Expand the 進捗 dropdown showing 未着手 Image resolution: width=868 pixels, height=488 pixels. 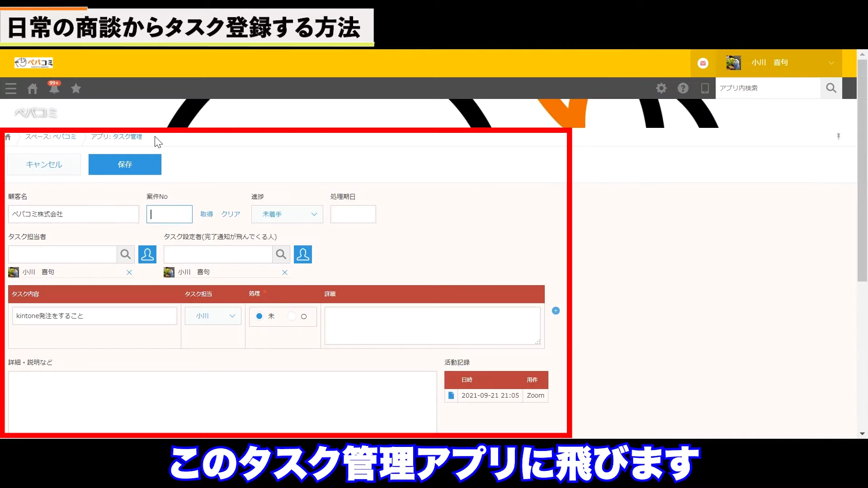(x=287, y=214)
